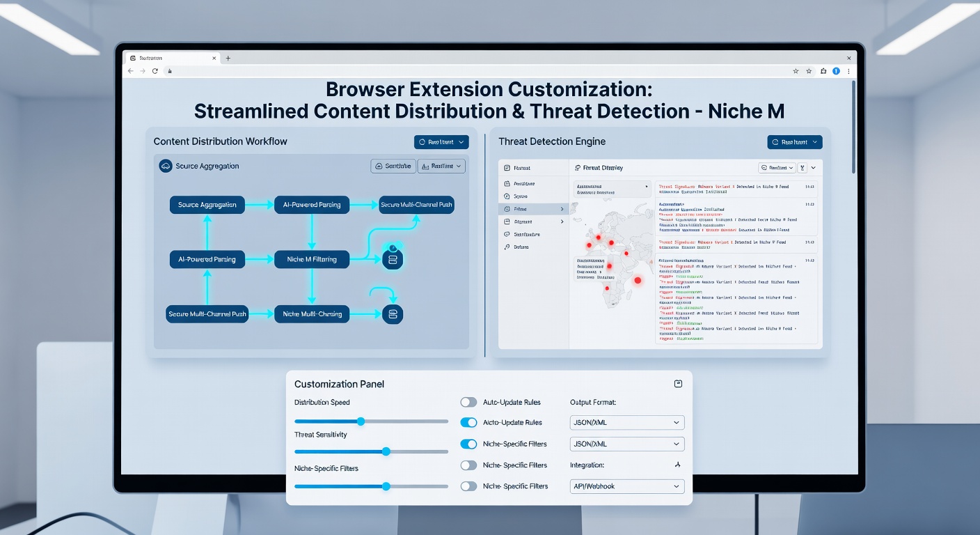Click the Source Aggregation workflow node
Viewport: 980px width, 535px height.
click(x=207, y=205)
